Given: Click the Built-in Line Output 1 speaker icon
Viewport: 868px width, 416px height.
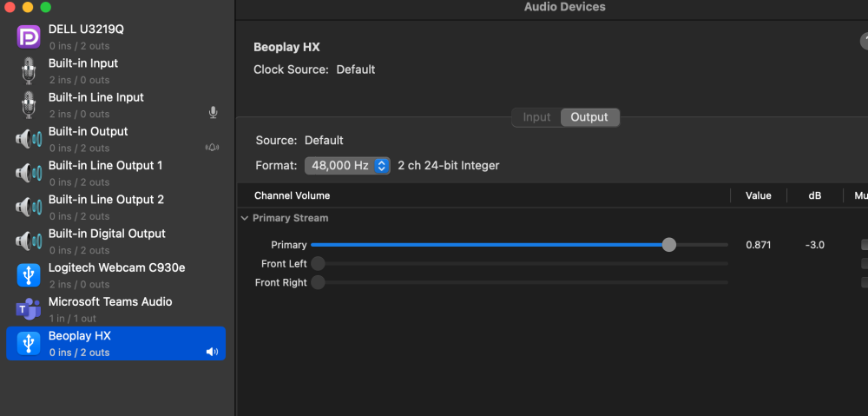Looking at the screenshot, I should 29,174.
